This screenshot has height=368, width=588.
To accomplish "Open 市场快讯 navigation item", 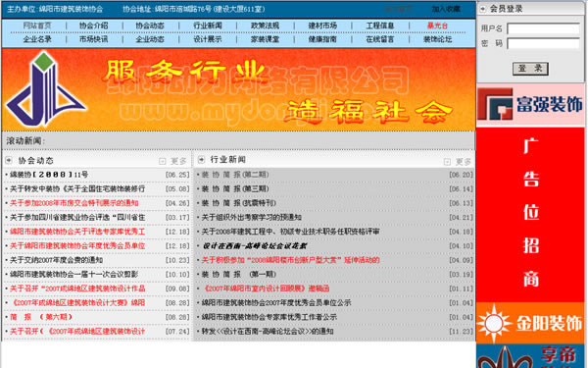I will pos(94,39).
